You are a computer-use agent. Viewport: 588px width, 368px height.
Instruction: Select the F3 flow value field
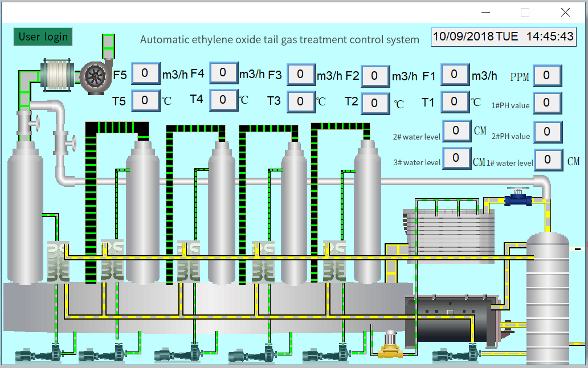[x=300, y=74]
